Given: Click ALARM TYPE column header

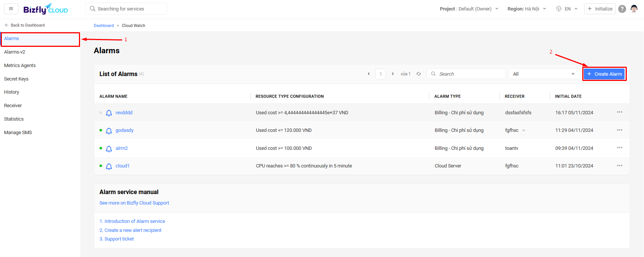Looking at the screenshot, I should click(x=447, y=96).
